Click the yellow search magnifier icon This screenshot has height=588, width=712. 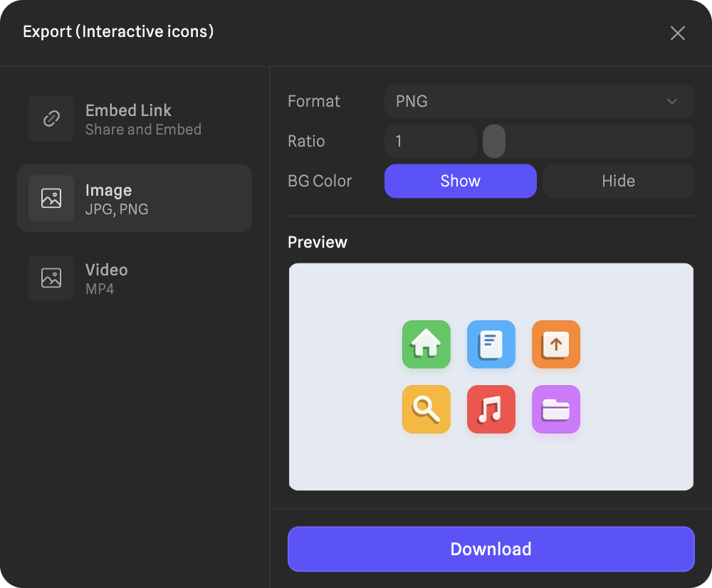[426, 409]
